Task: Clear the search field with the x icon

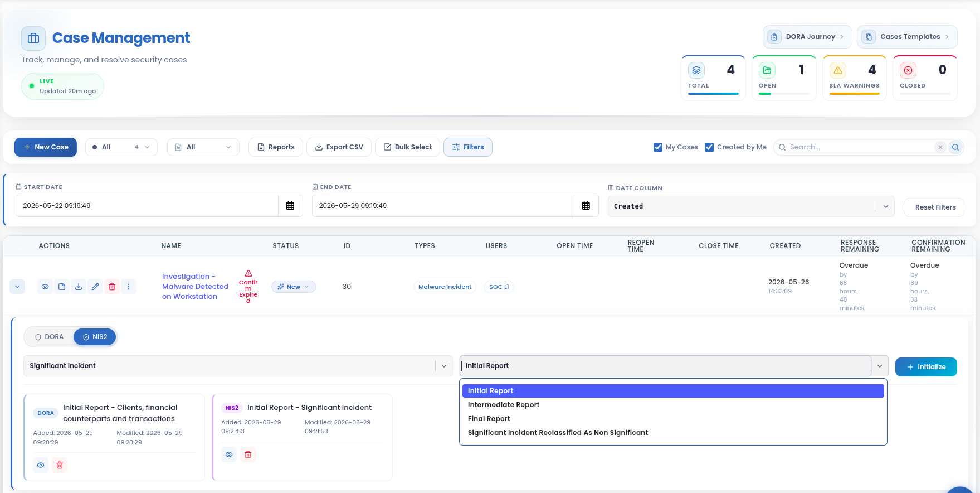Action: (x=940, y=147)
